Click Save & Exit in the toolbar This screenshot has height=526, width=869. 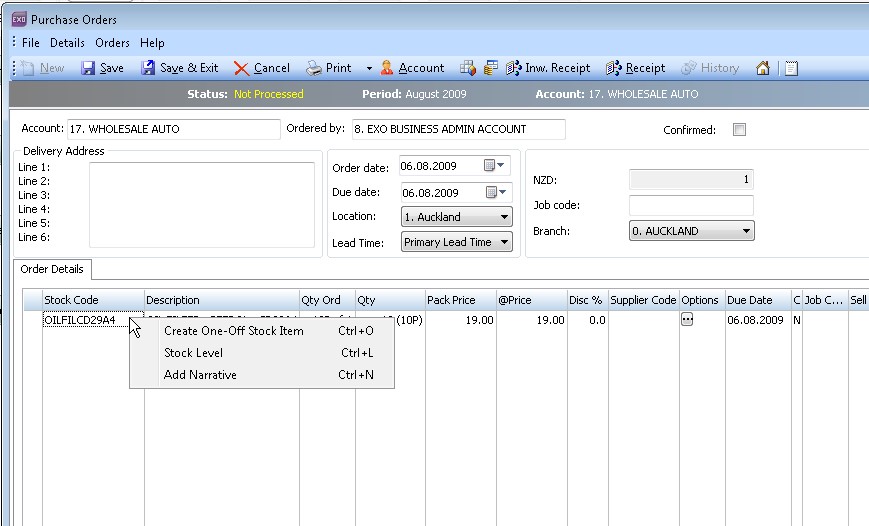pyautogui.click(x=180, y=68)
